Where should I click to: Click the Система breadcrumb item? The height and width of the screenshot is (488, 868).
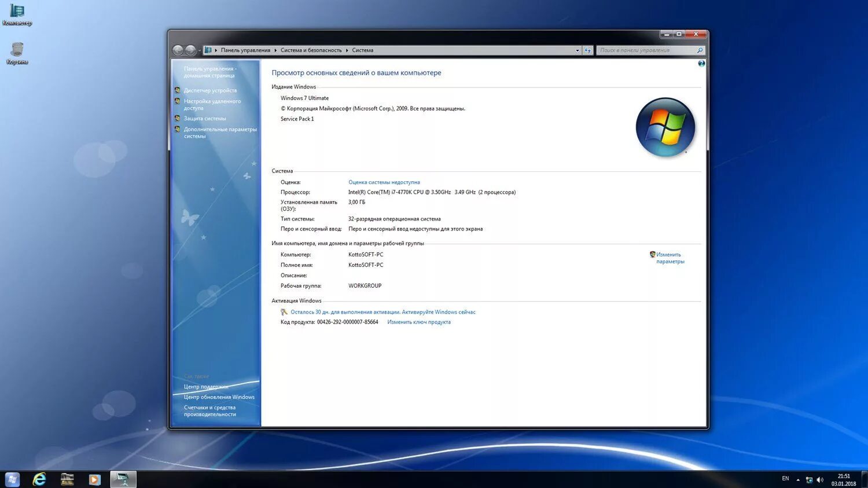(363, 50)
